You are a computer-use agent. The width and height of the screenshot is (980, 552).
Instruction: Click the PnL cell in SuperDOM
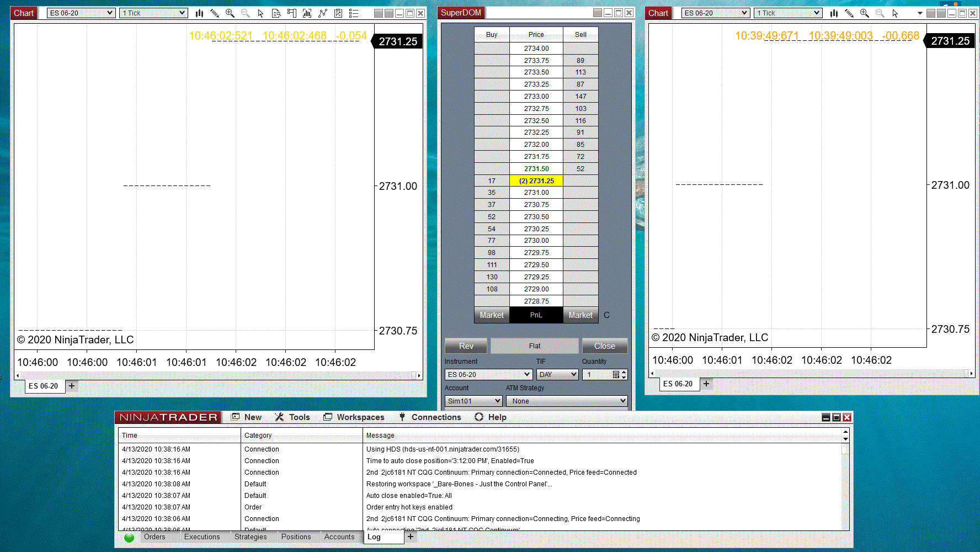coord(536,315)
